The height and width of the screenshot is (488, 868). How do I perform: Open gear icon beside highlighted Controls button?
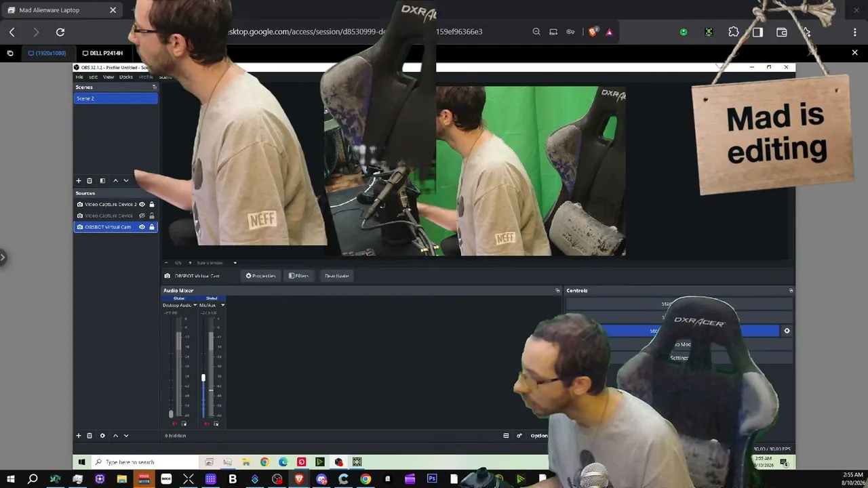(x=787, y=331)
